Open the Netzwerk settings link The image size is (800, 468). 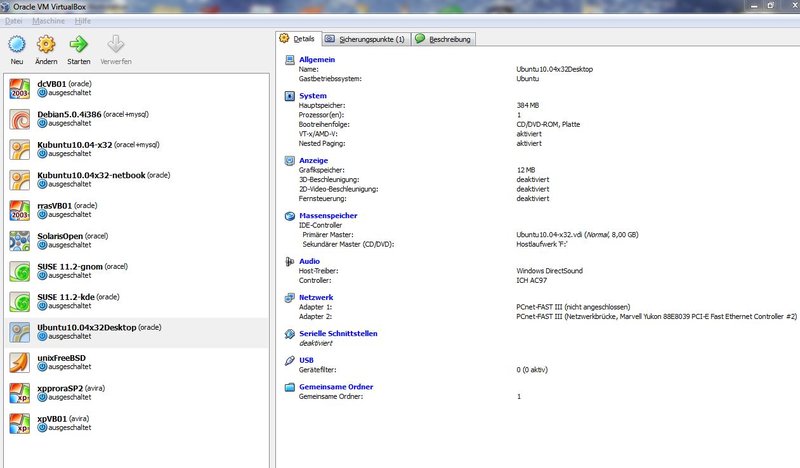pyautogui.click(x=316, y=298)
